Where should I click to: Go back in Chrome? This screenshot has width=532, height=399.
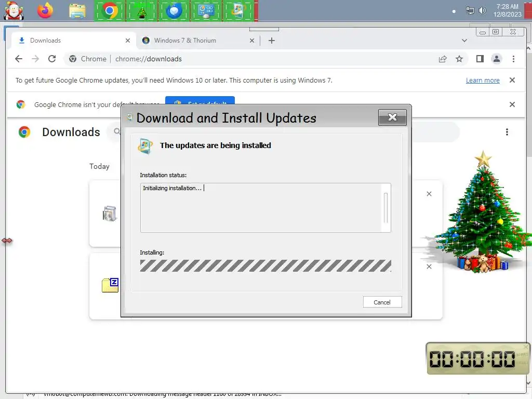(19, 59)
